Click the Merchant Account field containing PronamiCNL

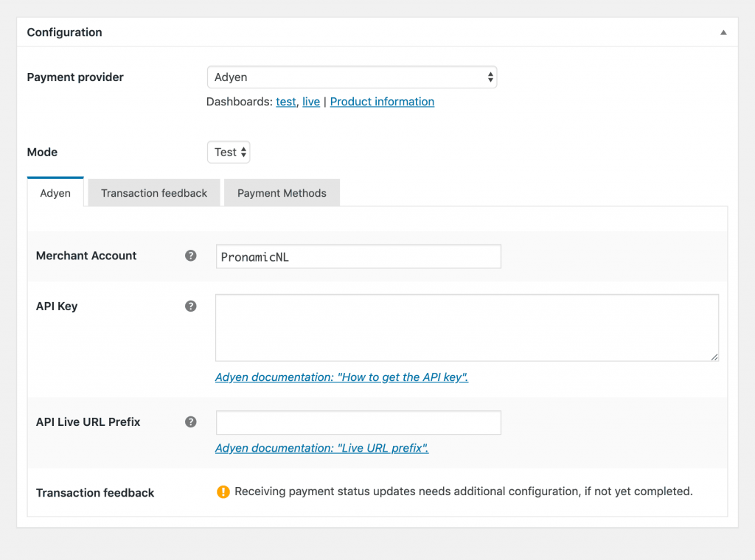(358, 256)
